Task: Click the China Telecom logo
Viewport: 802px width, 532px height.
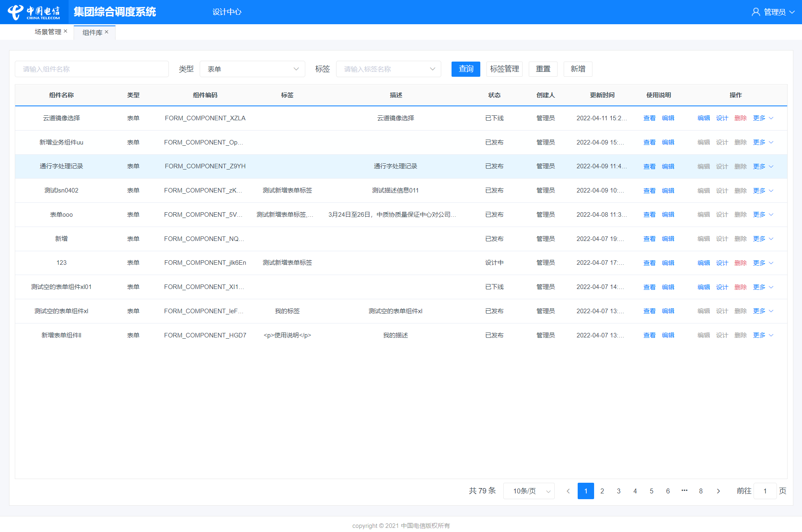Action: [x=34, y=12]
